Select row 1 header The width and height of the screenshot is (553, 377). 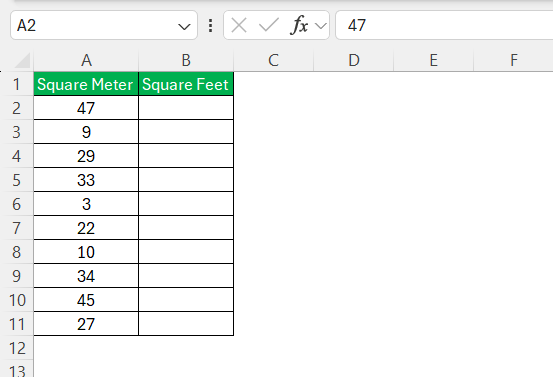click(17, 84)
